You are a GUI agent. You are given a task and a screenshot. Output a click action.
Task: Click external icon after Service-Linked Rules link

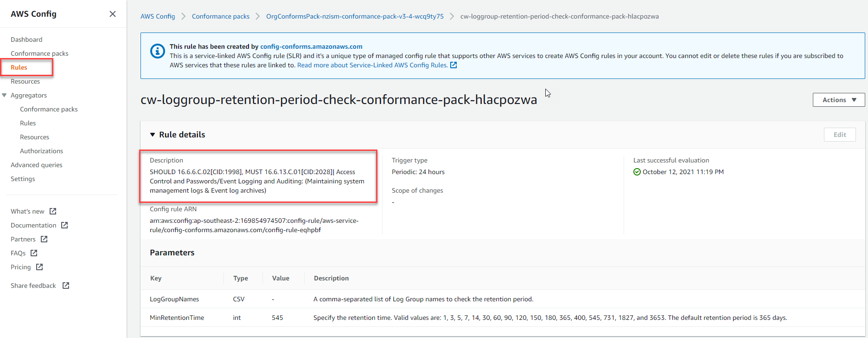click(453, 65)
